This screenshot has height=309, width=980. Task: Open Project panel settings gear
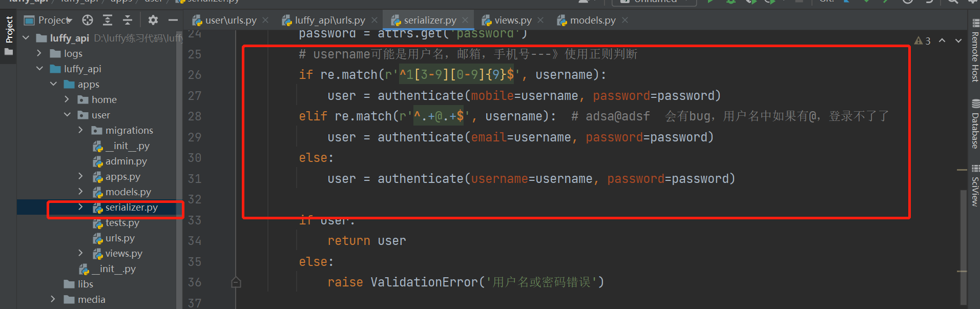click(x=153, y=20)
